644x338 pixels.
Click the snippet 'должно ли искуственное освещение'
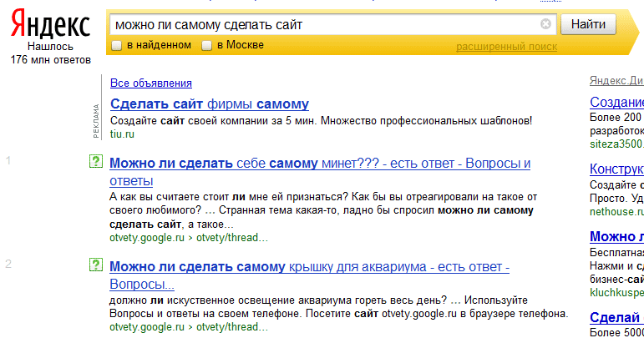(x=339, y=307)
